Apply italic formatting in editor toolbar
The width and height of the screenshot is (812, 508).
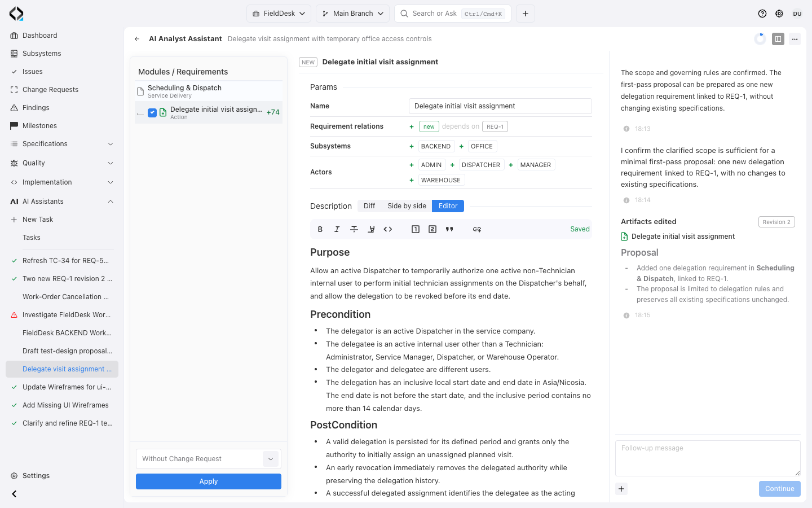point(337,229)
